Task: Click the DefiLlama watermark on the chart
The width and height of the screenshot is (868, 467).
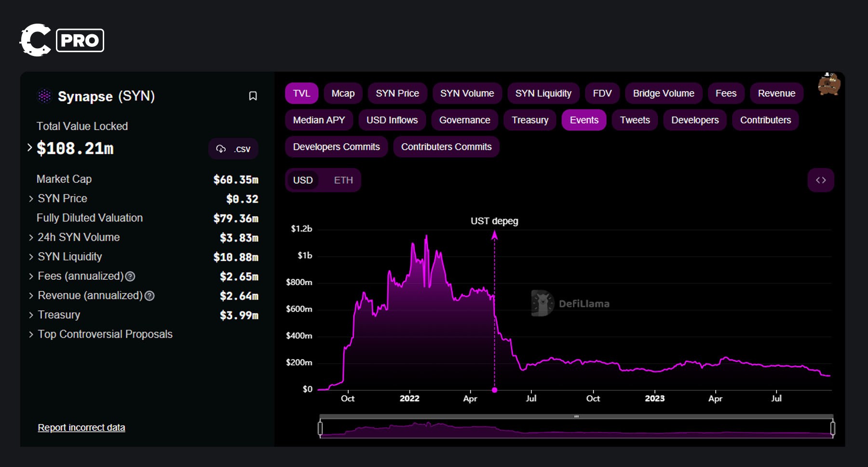Action: (569, 303)
